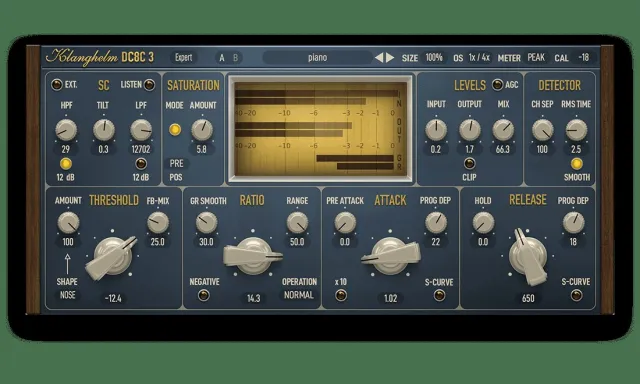Click the MIX value 66.3
This screenshot has width=640, height=384.
(503, 149)
